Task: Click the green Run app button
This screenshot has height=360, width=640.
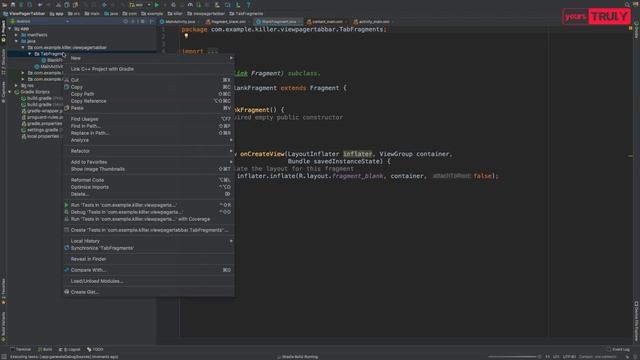Action: pyautogui.click(x=157, y=5)
